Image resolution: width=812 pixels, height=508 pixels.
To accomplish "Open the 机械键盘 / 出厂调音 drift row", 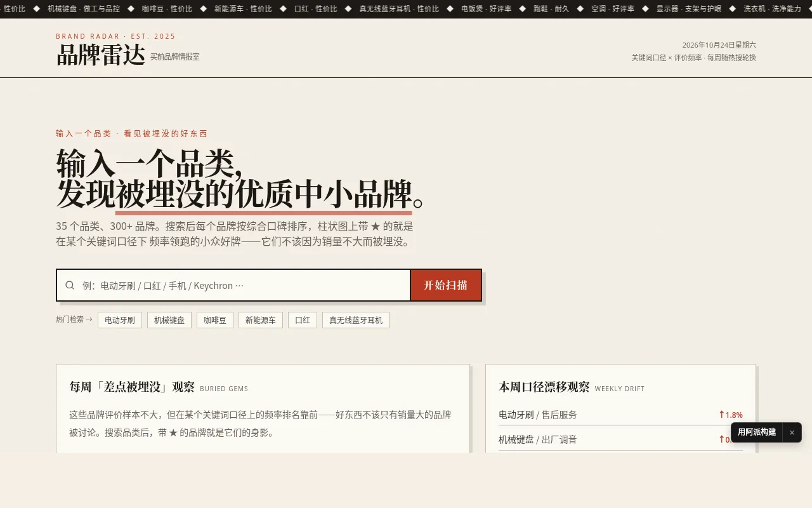I will [620, 439].
